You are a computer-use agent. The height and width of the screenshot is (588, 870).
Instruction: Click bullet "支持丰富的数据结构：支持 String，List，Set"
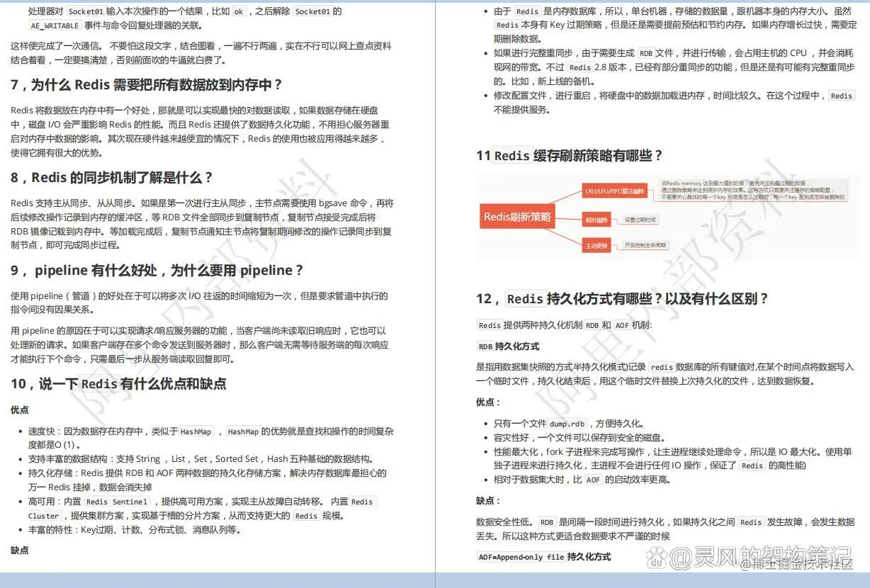(200, 458)
